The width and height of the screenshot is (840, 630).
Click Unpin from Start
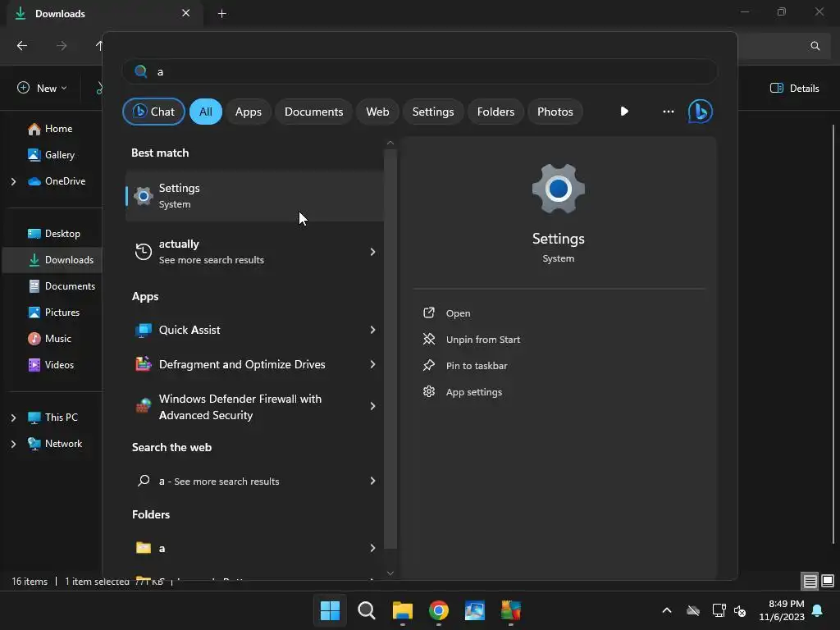pos(482,339)
